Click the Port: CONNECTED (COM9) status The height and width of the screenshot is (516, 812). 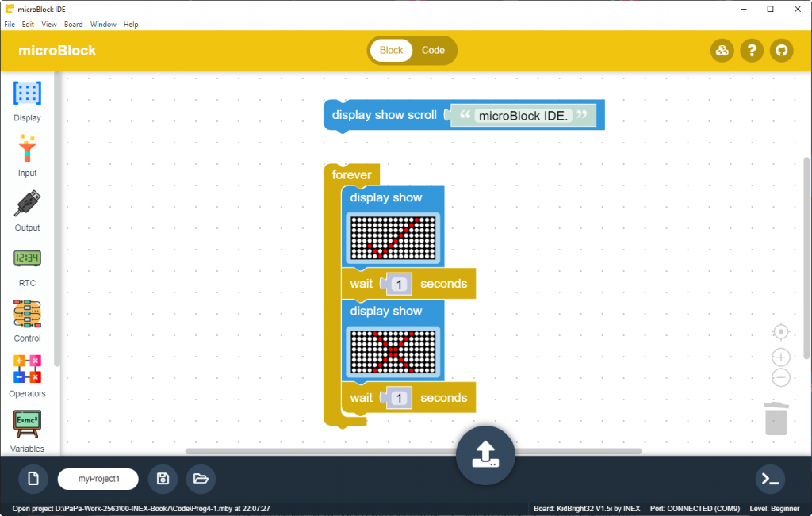point(695,509)
